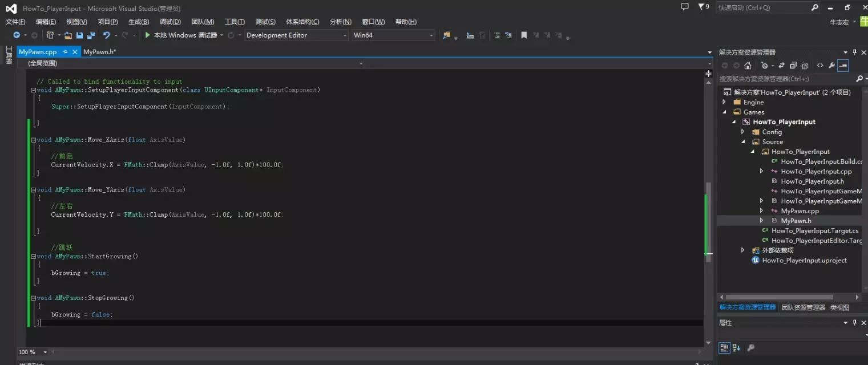This screenshot has height=365, width=868.
Task: Open View Code via the <> icon
Action: point(820,66)
